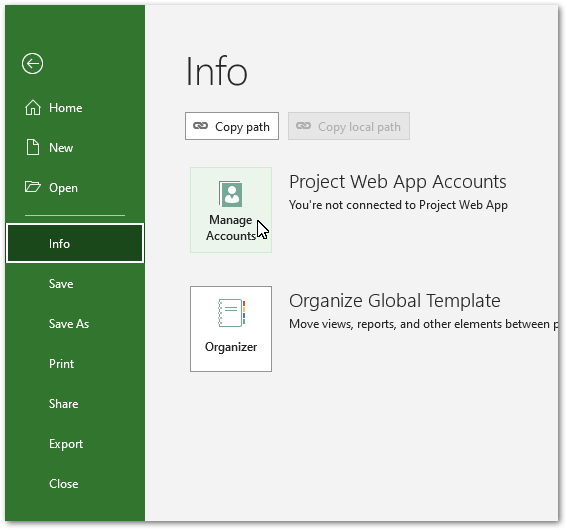
Task: Click the Organizer label text
Action: pos(231,347)
